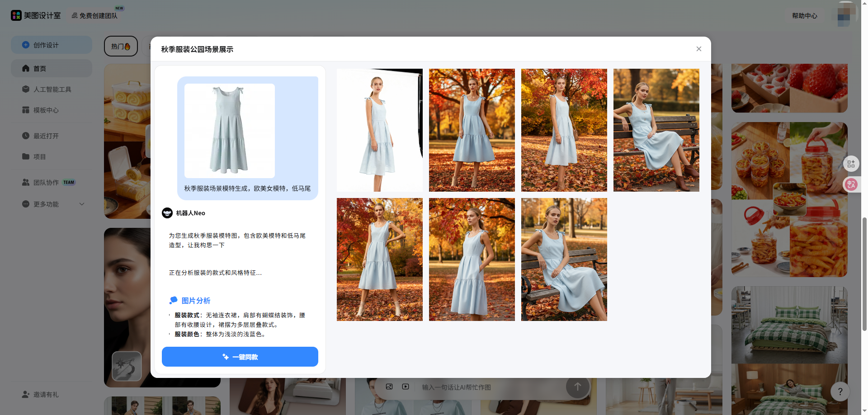Screen dimensions: 868x415
Task: Click the send arrow button
Action: click(x=577, y=387)
